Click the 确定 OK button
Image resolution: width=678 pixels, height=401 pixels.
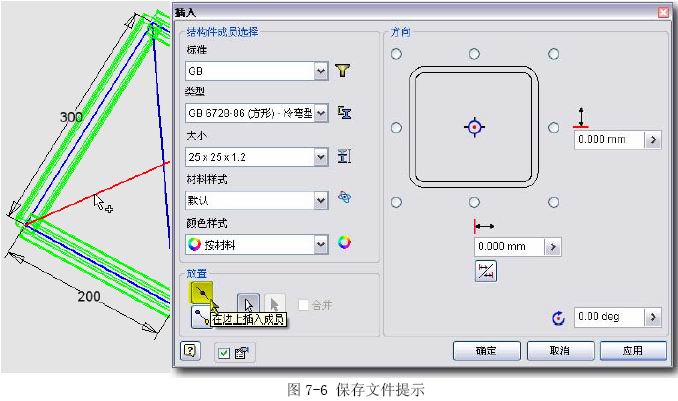click(486, 351)
